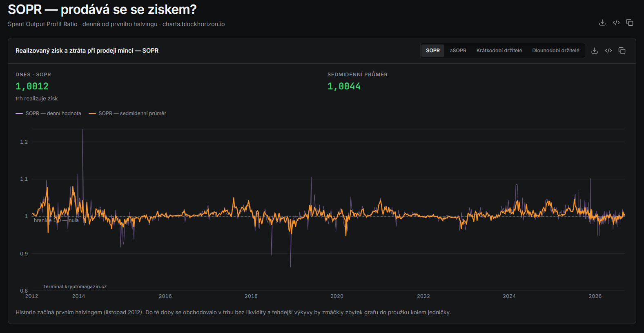The height and width of the screenshot is (333, 644).
Task: Click the page title 'SOPR — prodává se se ziskem?'
Action: point(102,9)
